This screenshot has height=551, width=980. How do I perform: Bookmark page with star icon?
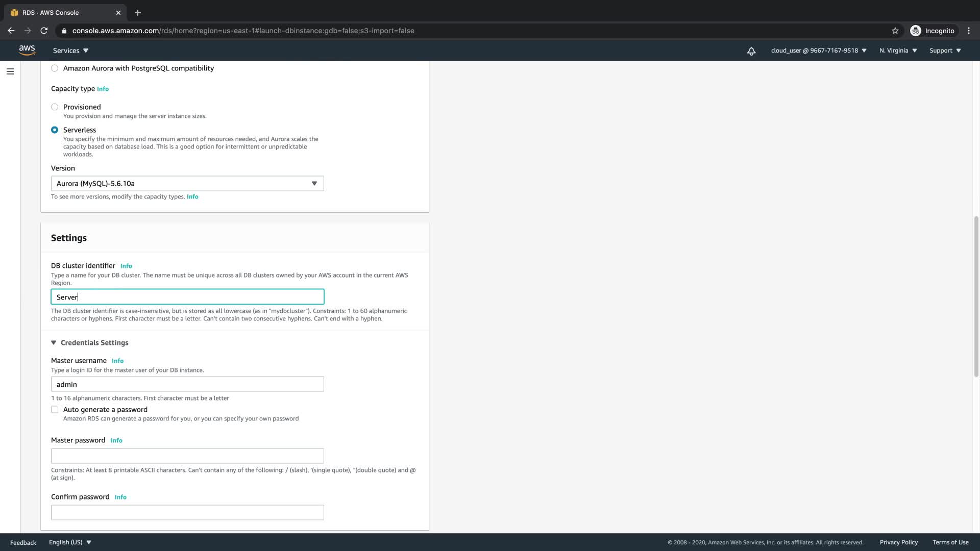tap(895, 31)
